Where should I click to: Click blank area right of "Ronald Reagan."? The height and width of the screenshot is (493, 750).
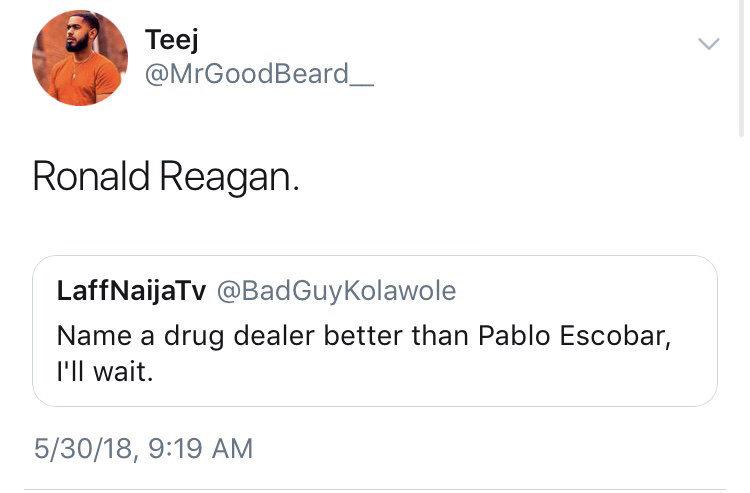[500, 176]
